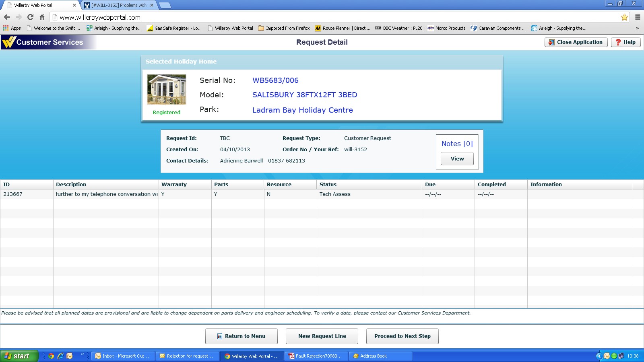Click the browser home icon

(x=42, y=17)
